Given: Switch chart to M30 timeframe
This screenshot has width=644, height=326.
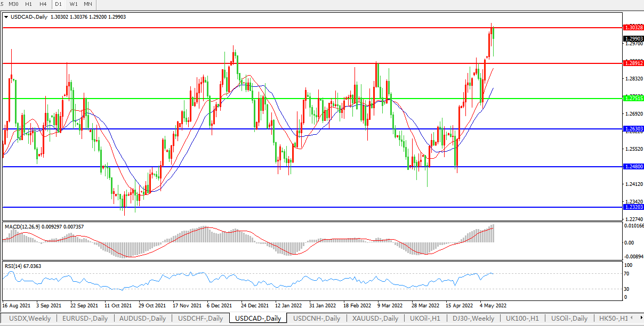Looking at the screenshot, I should (x=13, y=4).
